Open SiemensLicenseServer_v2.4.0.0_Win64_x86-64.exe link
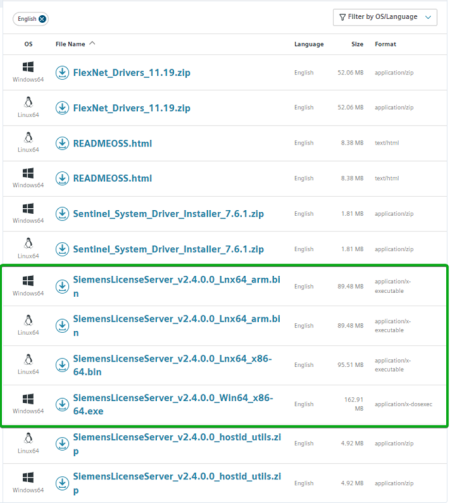 [x=173, y=404]
